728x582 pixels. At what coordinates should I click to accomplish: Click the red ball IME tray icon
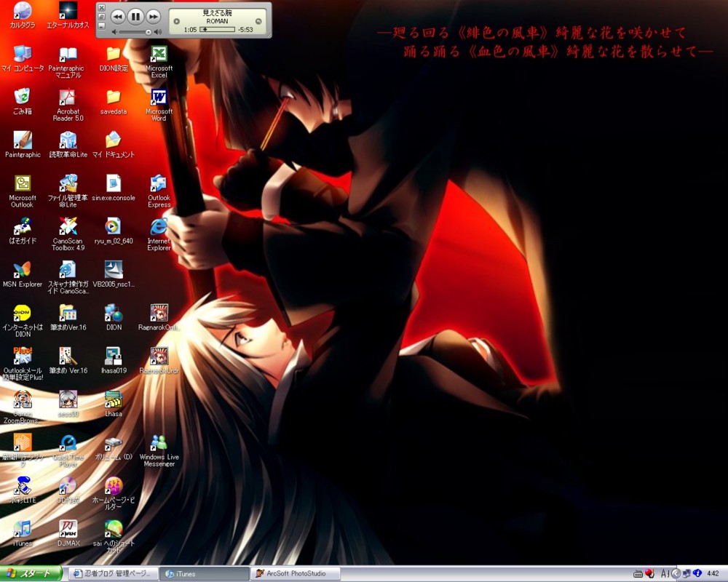[x=650, y=574]
